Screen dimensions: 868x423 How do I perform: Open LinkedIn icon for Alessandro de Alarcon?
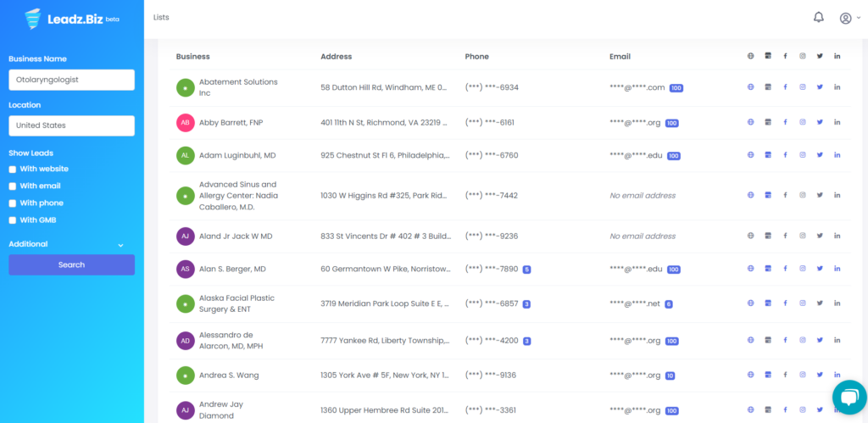point(837,340)
